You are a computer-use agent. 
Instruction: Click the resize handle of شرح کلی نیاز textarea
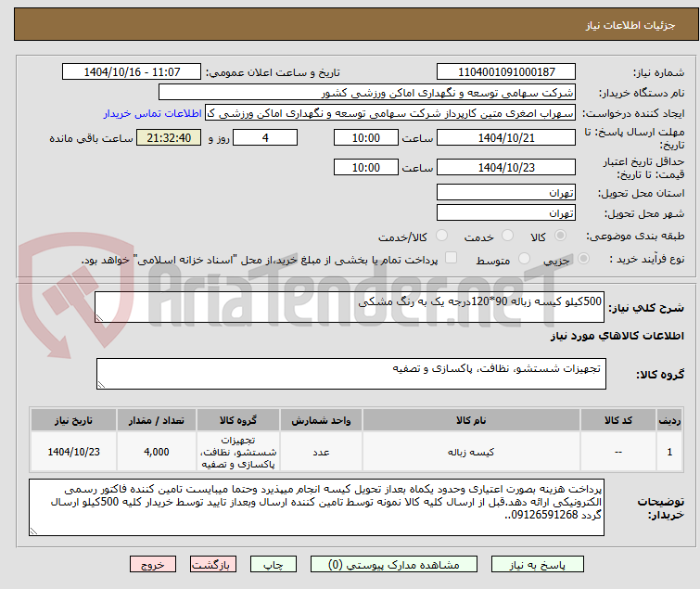(x=99, y=317)
